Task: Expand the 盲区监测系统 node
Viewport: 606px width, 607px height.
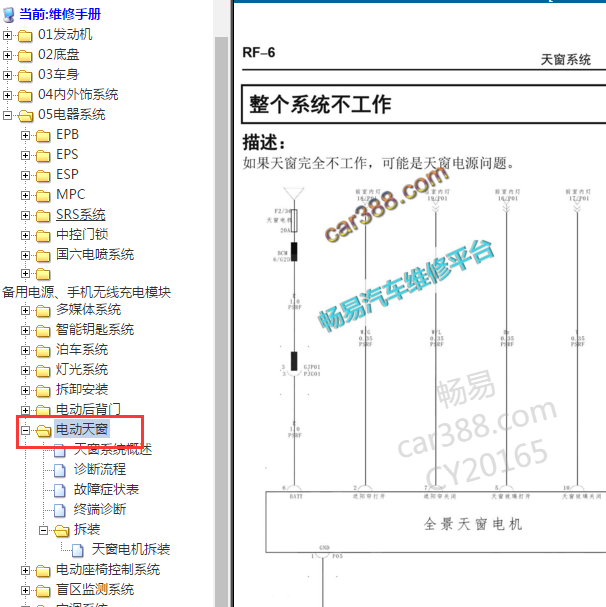Action: [25, 590]
